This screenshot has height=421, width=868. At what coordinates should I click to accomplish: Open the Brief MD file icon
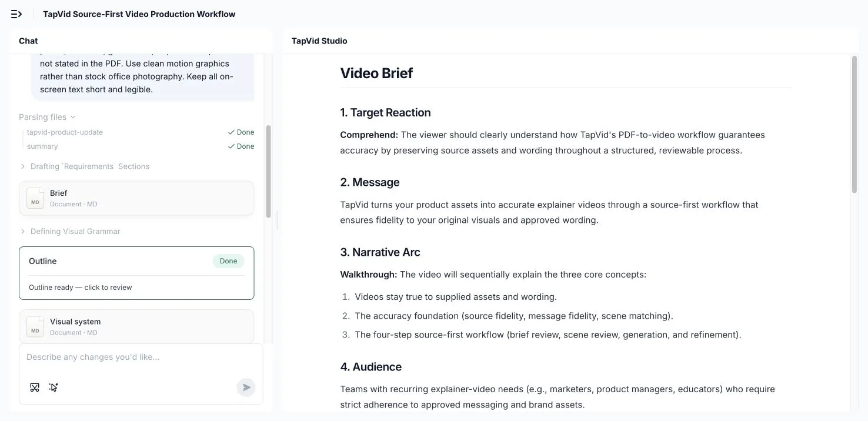35,198
